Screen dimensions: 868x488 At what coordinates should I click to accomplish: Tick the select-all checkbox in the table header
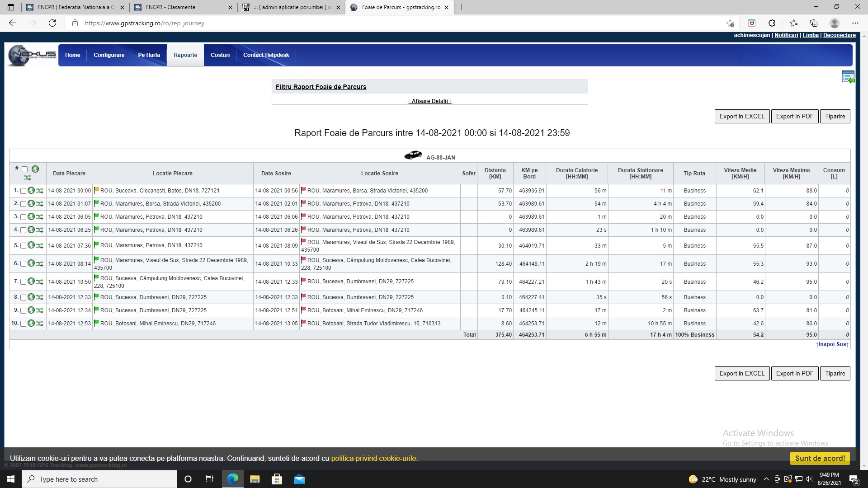click(25, 169)
